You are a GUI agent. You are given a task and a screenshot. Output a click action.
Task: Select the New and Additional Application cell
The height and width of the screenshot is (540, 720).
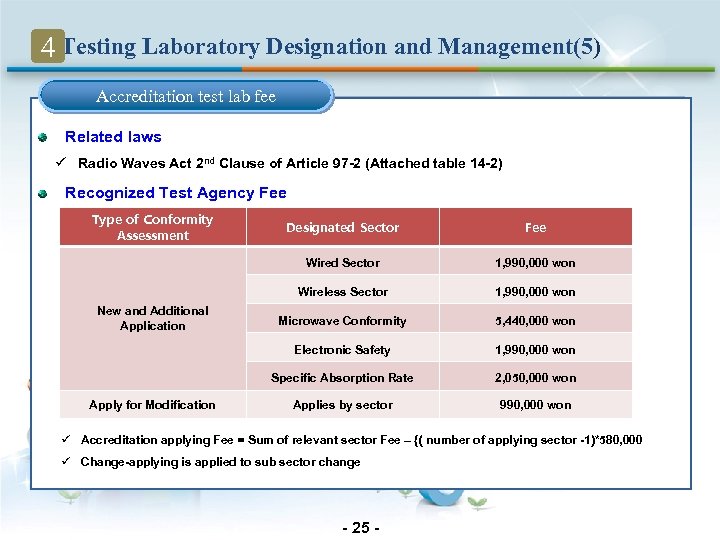point(153,318)
